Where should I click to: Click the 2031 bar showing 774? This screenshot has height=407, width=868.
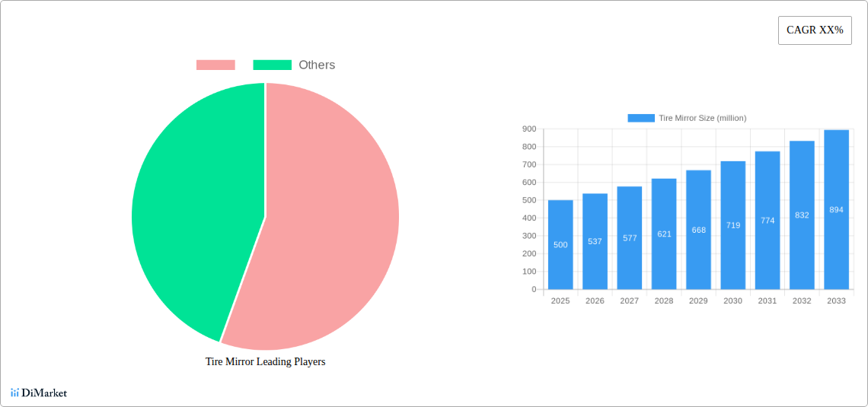(x=767, y=221)
